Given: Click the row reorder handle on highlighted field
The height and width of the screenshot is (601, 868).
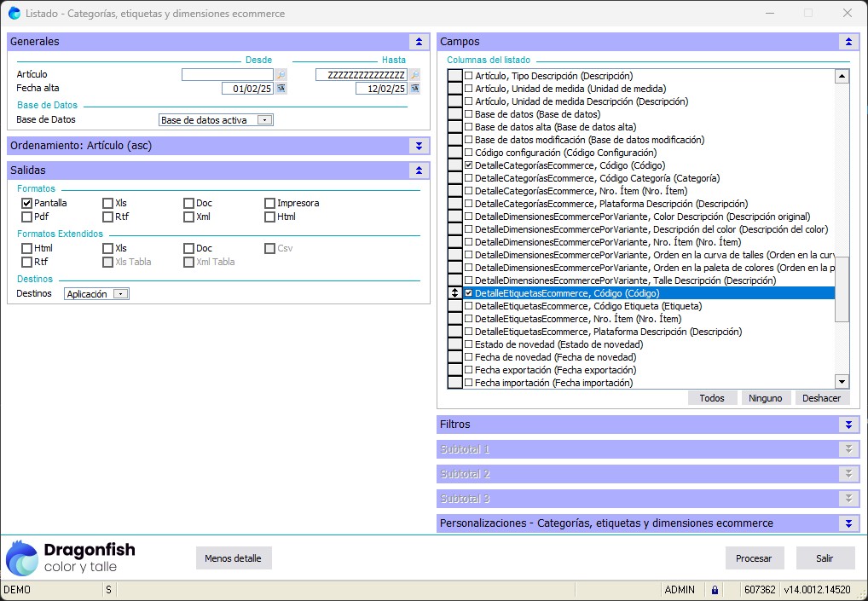Looking at the screenshot, I should 455,293.
